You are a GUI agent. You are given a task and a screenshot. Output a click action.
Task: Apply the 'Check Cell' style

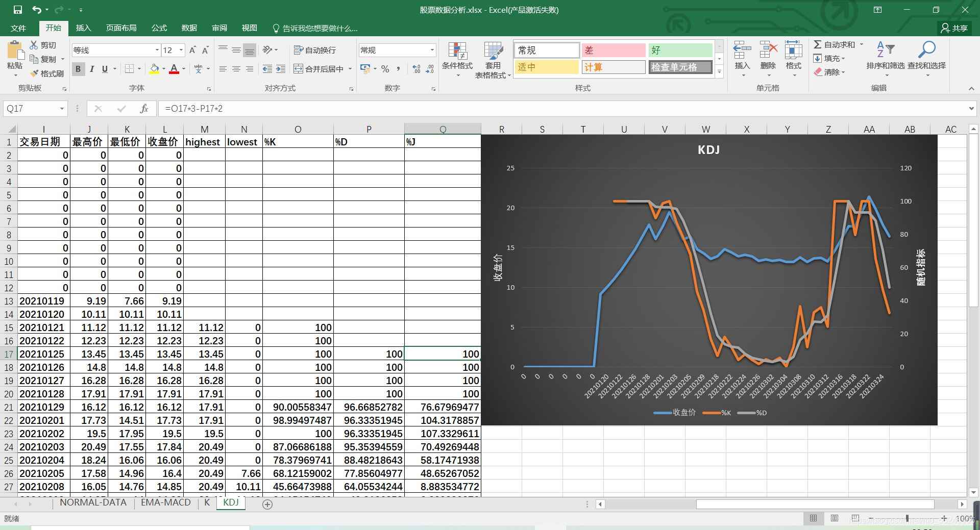[x=680, y=67]
